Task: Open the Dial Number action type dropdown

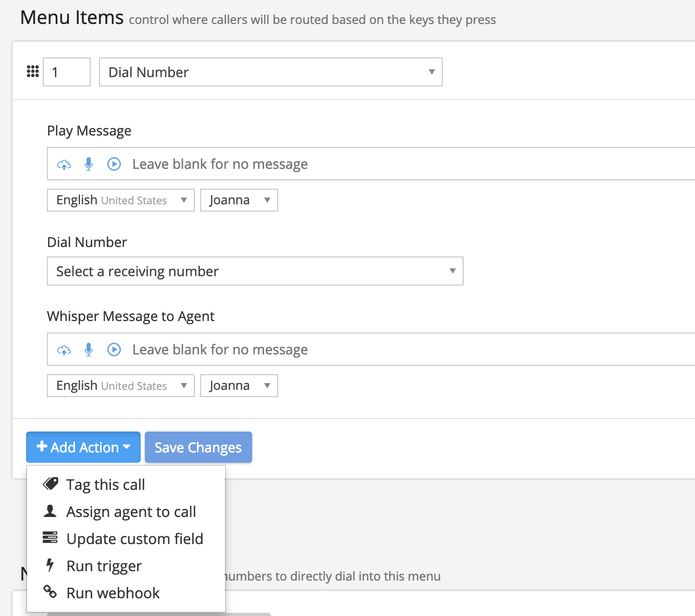Action: (x=270, y=72)
